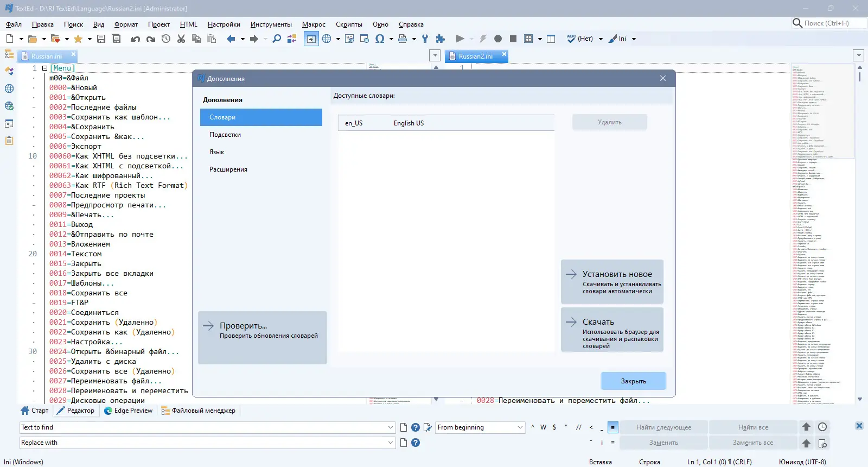Click the Закрыть button in the dialog

click(x=634, y=381)
